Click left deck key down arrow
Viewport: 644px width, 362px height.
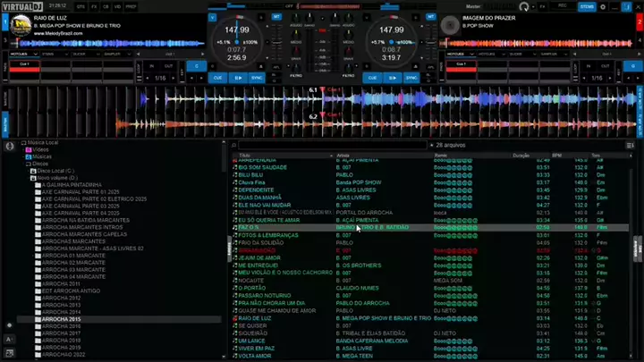coord(191,78)
